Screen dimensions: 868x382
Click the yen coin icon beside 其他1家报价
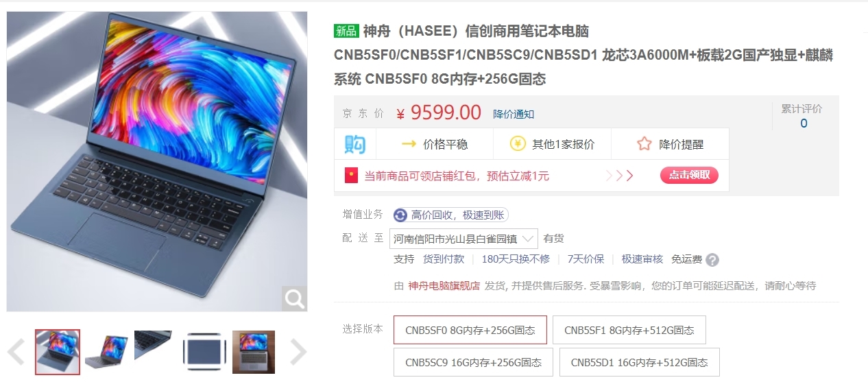(518, 144)
